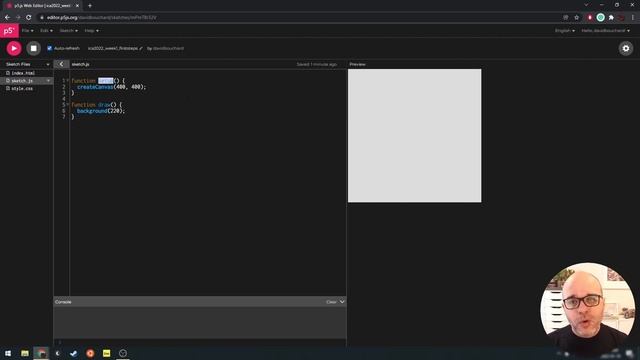Click the gray preview canvas
Screen dimensions: 640x360
(x=414, y=136)
